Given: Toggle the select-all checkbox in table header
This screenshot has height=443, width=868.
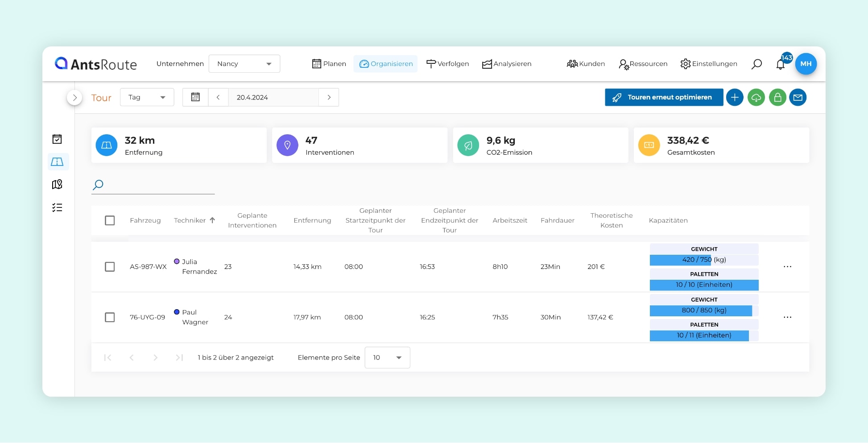Looking at the screenshot, I should point(110,220).
